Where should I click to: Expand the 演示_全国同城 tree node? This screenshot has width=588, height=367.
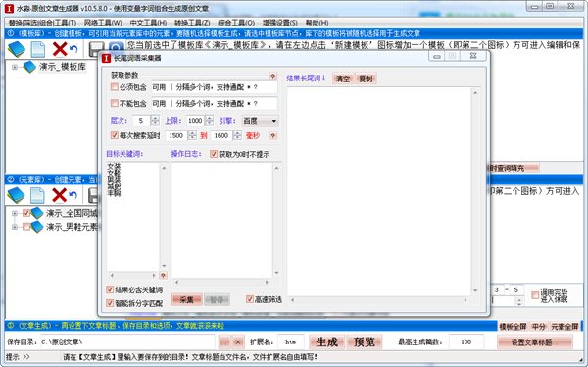tap(15, 213)
